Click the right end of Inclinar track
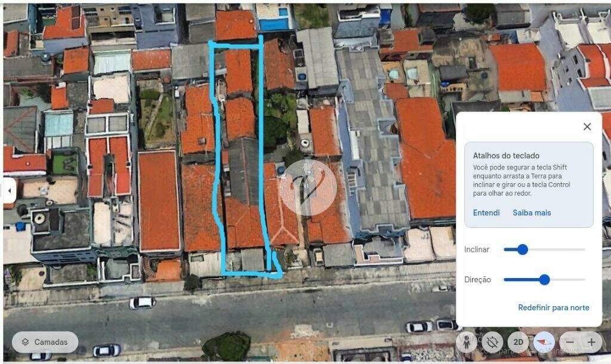This screenshot has height=364, width=611. coord(583,249)
